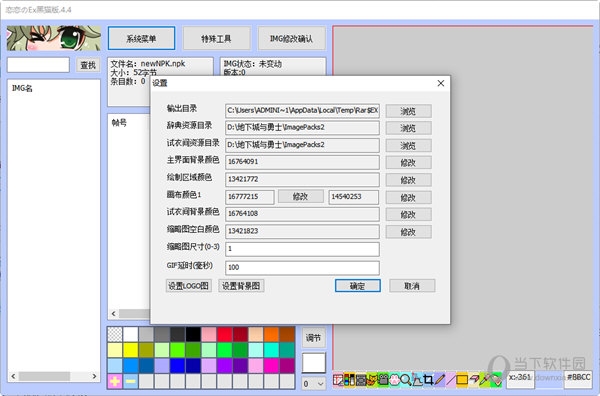600x396 pixels.
Task: Select the grid canvas tool icon
Action: click(x=338, y=380)
